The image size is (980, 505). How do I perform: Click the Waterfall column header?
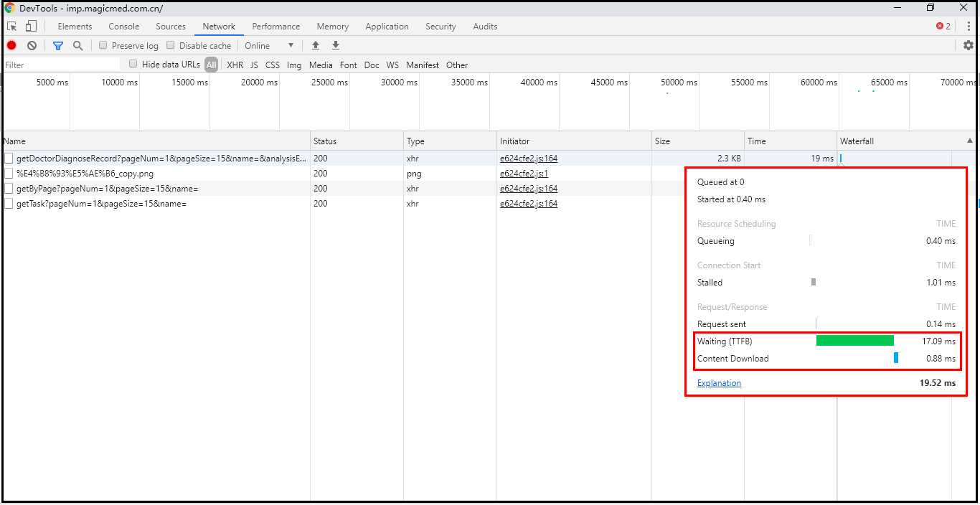[x=907, y=141]
